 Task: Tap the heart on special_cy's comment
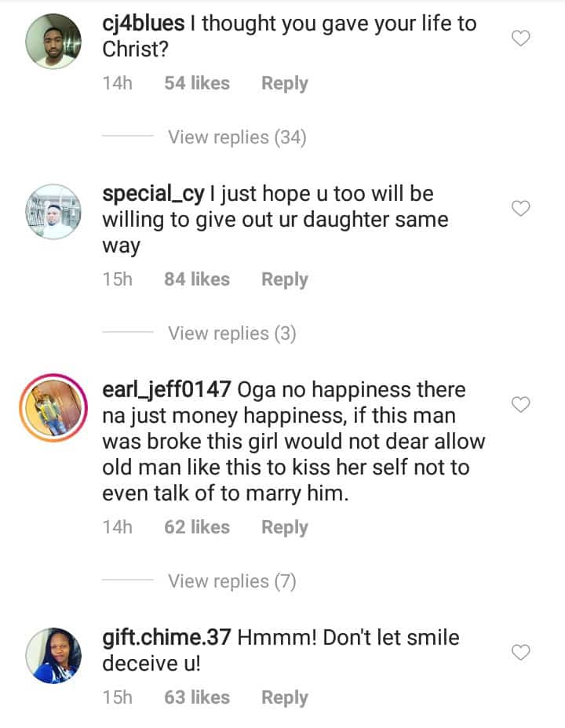pos(521,208)
